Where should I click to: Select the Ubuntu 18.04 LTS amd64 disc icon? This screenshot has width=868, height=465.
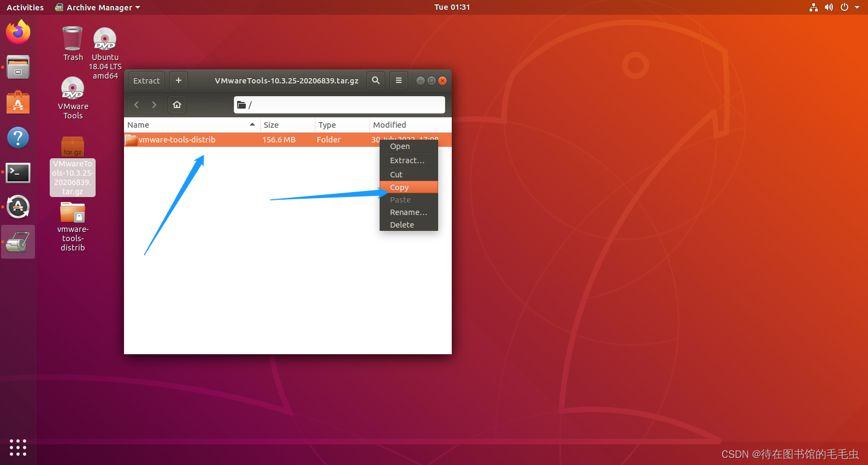click(105, 53)
